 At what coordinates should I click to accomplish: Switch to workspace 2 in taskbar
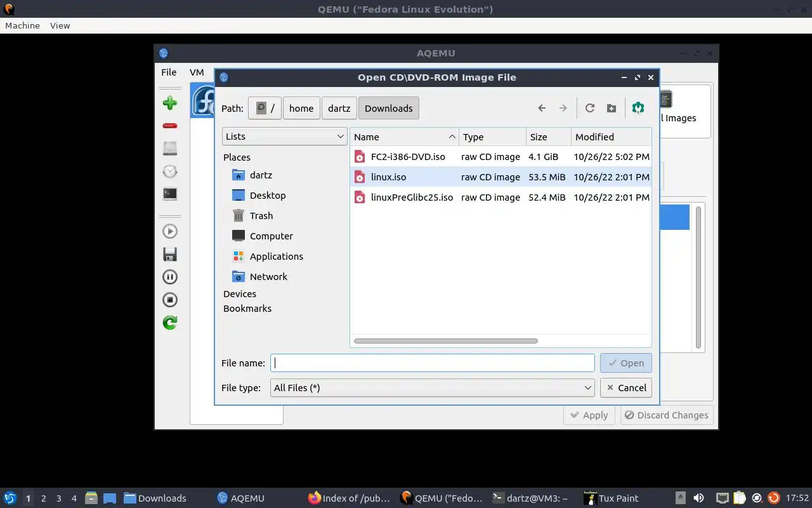(43, 498)
